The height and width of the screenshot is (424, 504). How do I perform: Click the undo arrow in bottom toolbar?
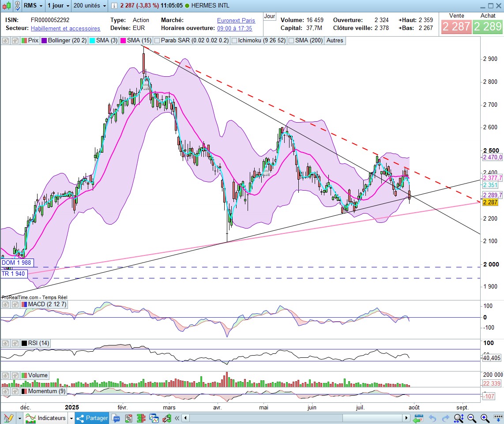pyautogui.click(x=433, y=418)
